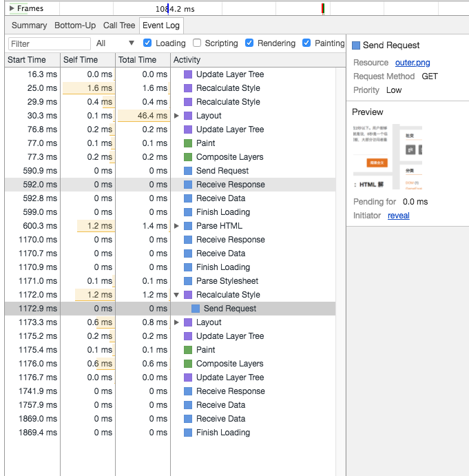
Task: Click the blue icon beside Receive Response at 592.0 ms
Action: coord(188,185)
